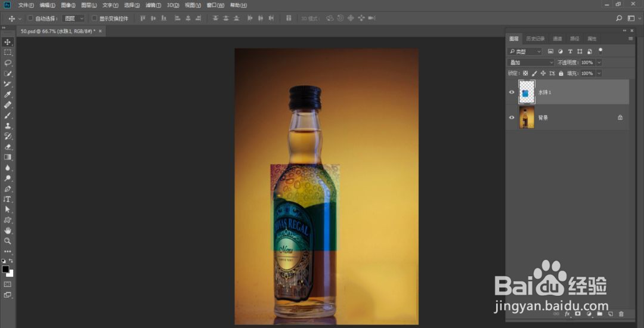Open the 图层 auto-select target dropdown
This screenshot has width=644, height=328.
point(74,18)
